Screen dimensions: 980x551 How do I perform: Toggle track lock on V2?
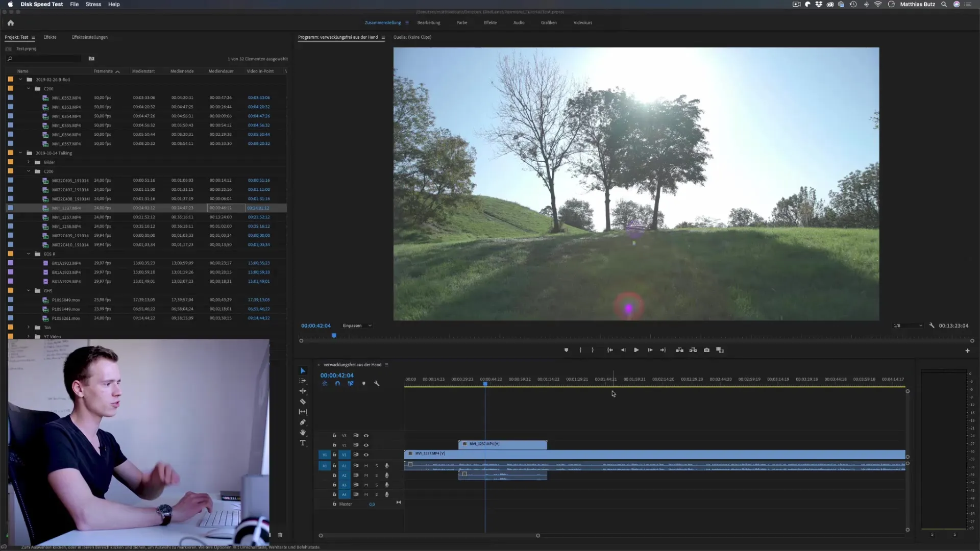334,445
